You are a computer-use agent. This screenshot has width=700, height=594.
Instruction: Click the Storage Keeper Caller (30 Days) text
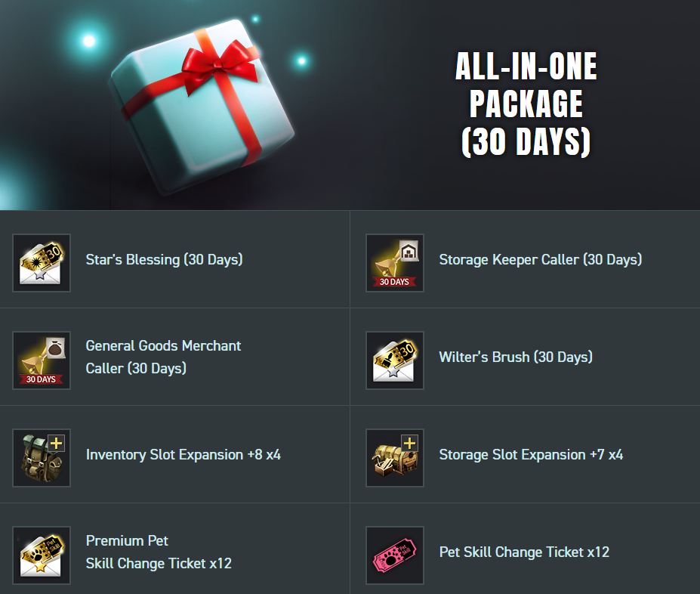pos(540,259)
